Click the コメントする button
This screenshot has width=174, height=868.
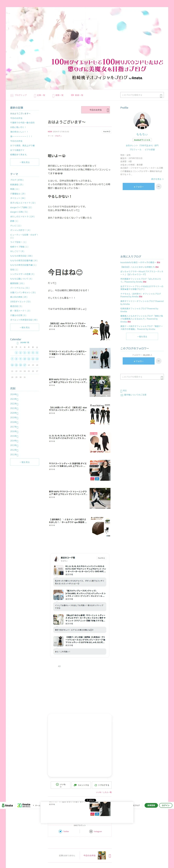(x=81, y=785)
